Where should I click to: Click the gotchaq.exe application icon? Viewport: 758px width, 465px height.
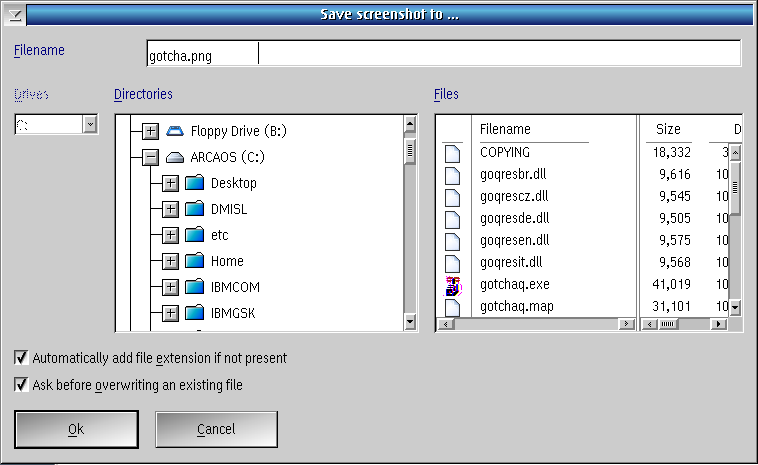point(452,286)
